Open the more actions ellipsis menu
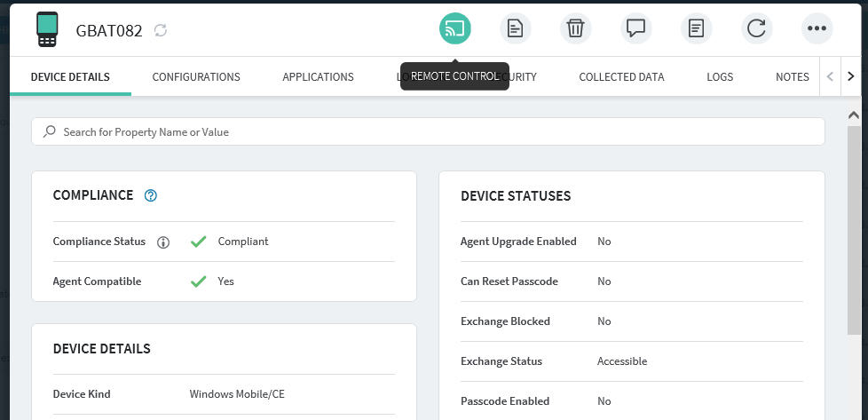 pos(817,28)
